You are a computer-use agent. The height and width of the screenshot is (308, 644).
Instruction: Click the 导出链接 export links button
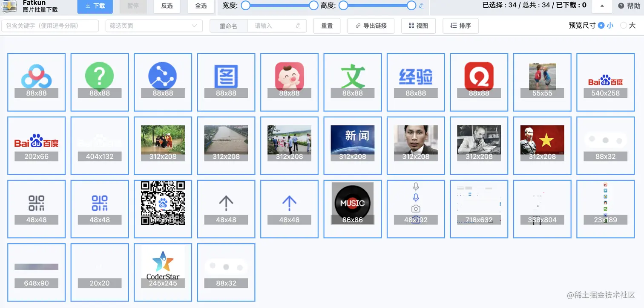coord(371,26)
